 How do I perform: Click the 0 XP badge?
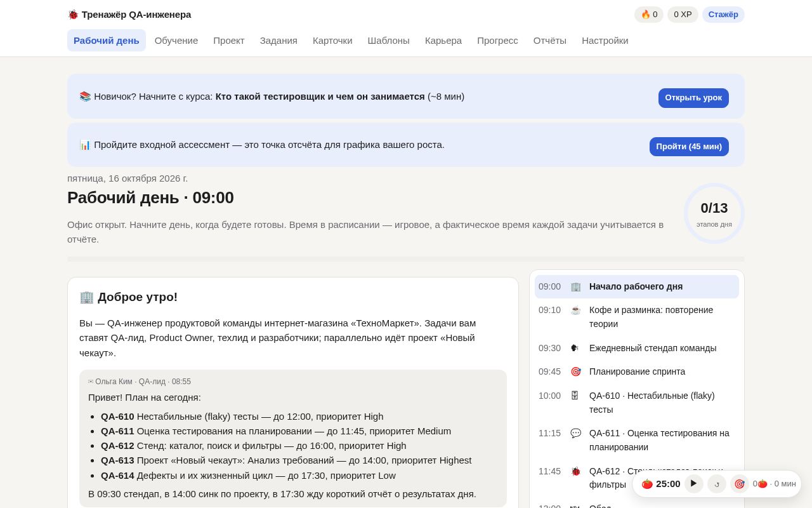point(683,15)
